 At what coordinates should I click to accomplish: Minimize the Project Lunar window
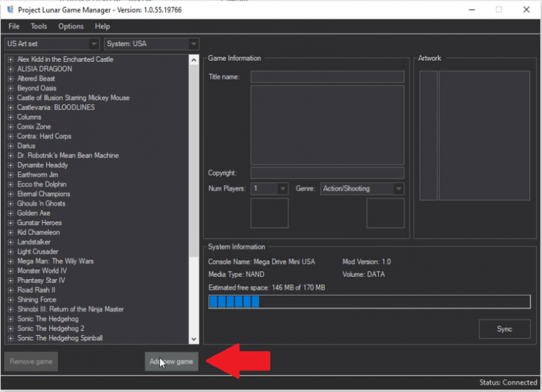[x=472, y=9]
